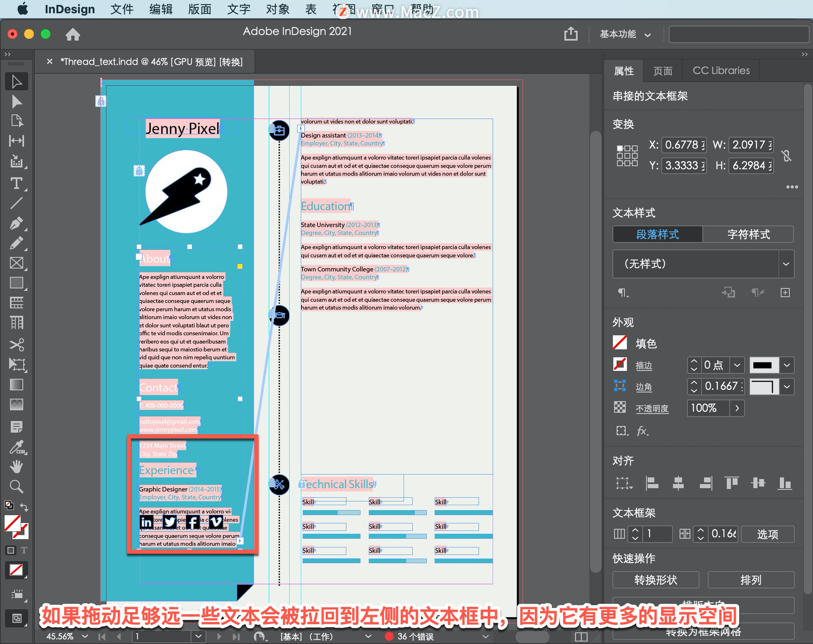Click the 选项 text frame options button

[x=767, y=534]
